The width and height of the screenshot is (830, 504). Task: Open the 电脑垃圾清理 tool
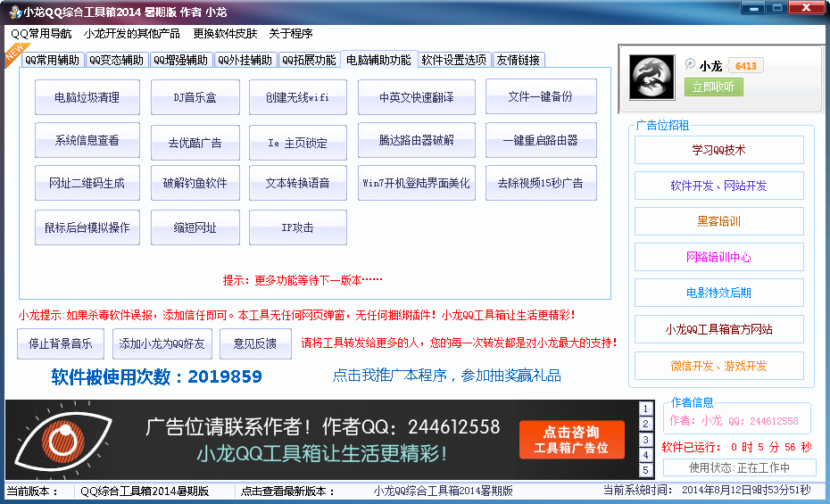(x=87, y=97)
